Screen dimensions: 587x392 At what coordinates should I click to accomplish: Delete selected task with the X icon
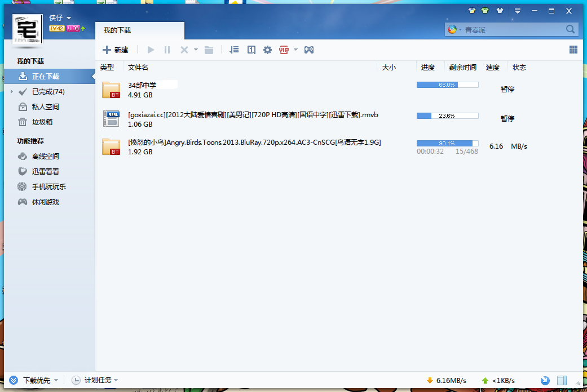(x=184, y=50)
